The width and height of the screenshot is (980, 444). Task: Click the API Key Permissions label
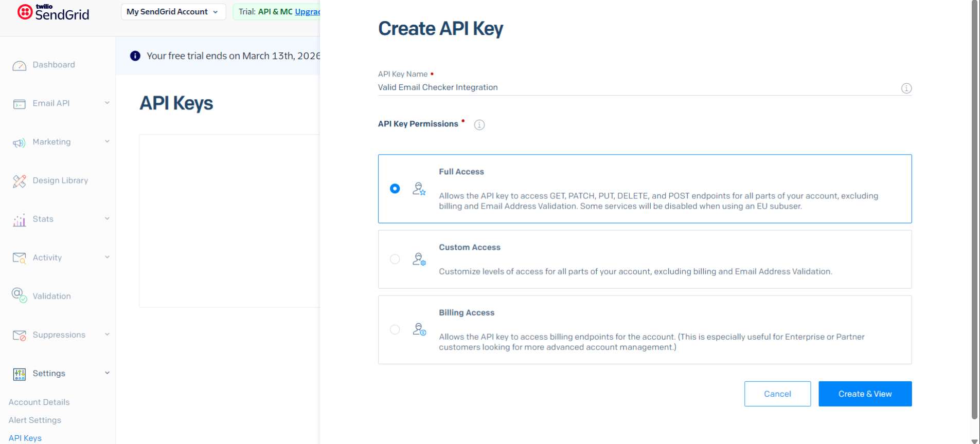[x=418, y=124]
